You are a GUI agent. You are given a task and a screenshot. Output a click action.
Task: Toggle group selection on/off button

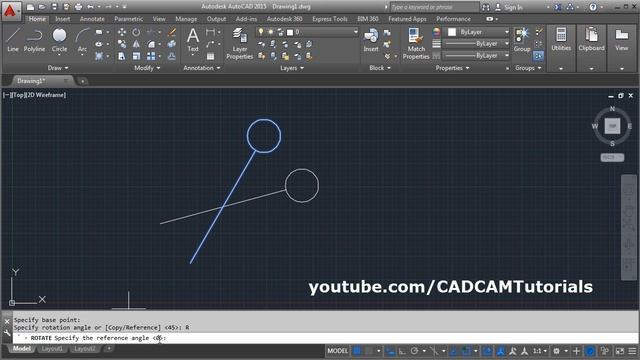click(538, 56)
